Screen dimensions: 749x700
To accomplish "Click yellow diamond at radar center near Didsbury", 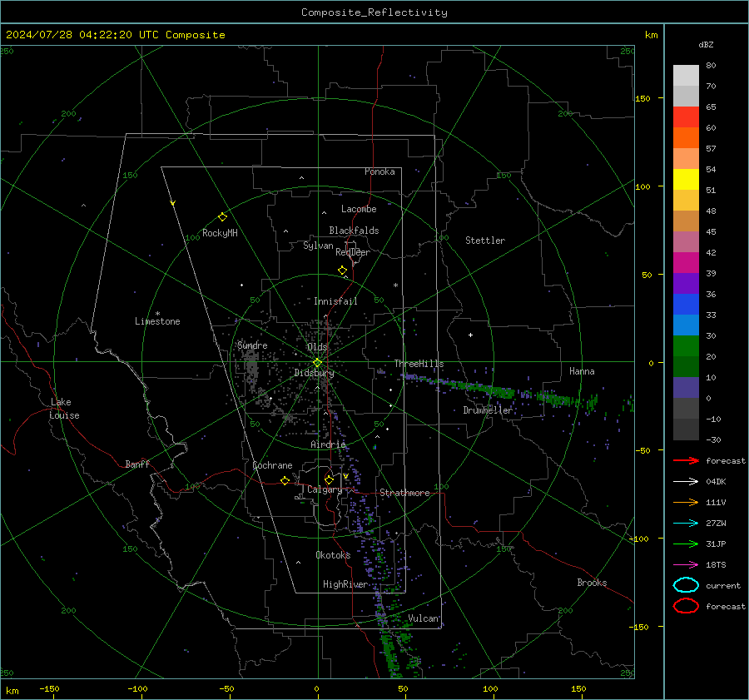I will 317,363.
